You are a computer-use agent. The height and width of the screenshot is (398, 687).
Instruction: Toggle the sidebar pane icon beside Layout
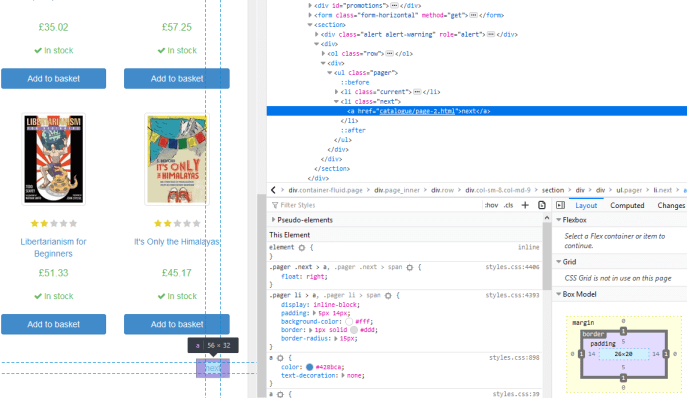tap(560, 205)
